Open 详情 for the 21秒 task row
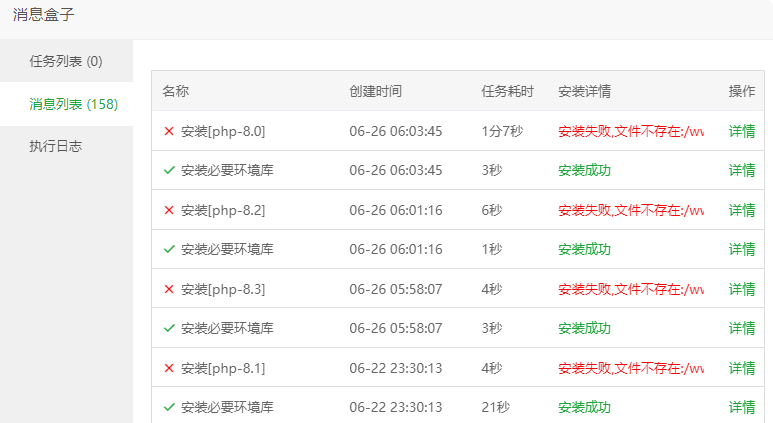This screenshot has width=773, height=423. [742, 407]
